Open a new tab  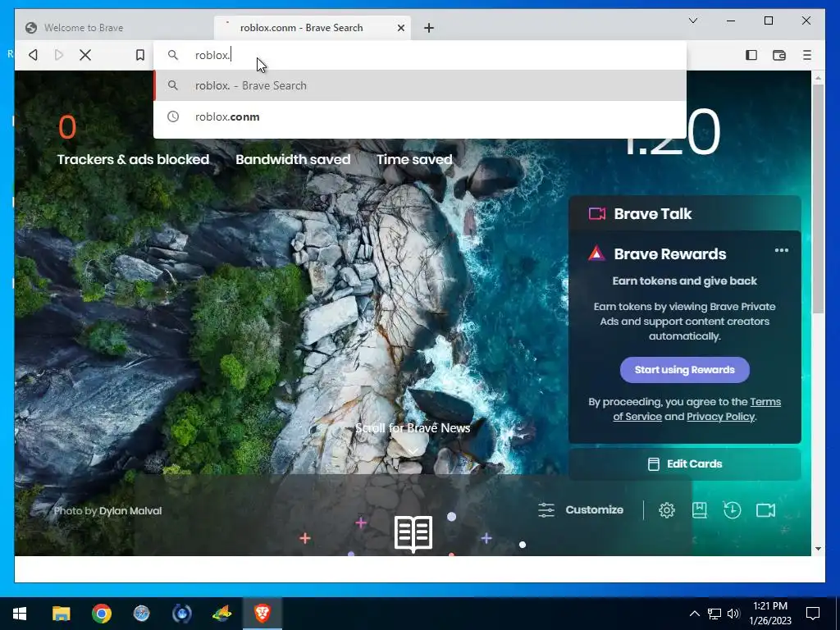click(428, 28)
